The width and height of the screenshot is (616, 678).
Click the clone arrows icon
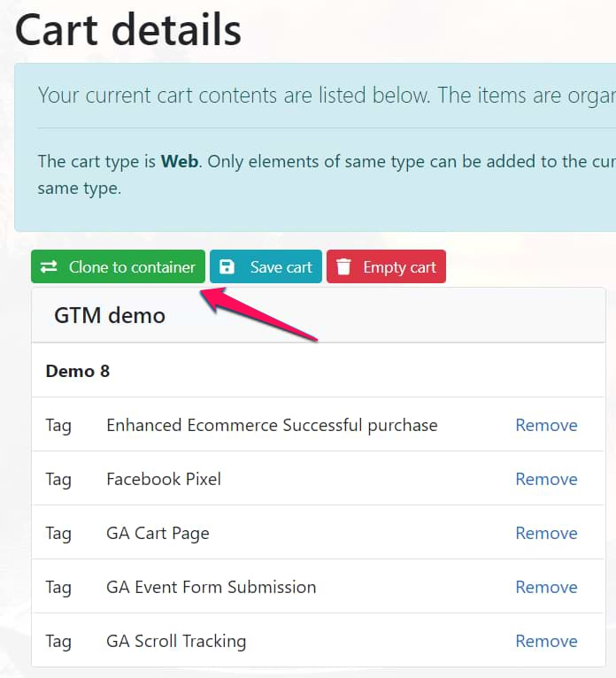click(49, 267)
